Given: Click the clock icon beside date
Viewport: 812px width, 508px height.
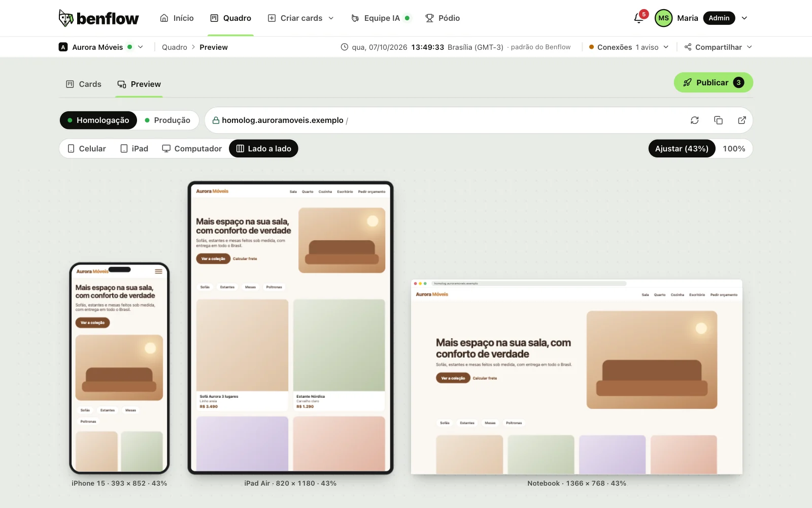Looking at the screenshot, I should 344,47.
